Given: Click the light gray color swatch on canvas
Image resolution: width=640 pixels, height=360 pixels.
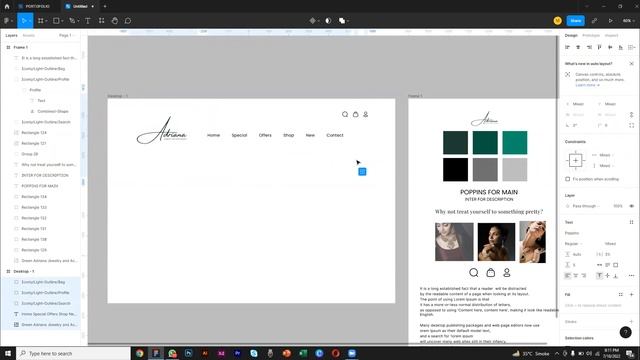Looking at the screenshot, I should click(x=515, y=169).
